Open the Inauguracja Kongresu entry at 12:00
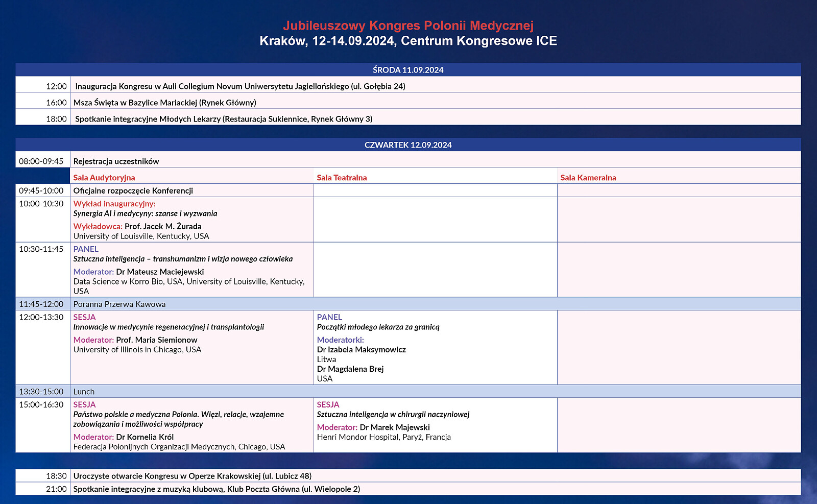 239,86
